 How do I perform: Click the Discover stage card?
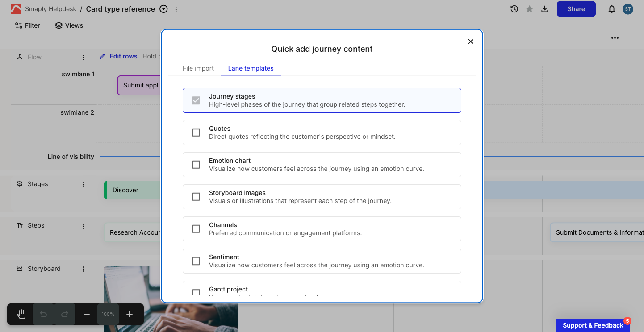click(132, 190)
